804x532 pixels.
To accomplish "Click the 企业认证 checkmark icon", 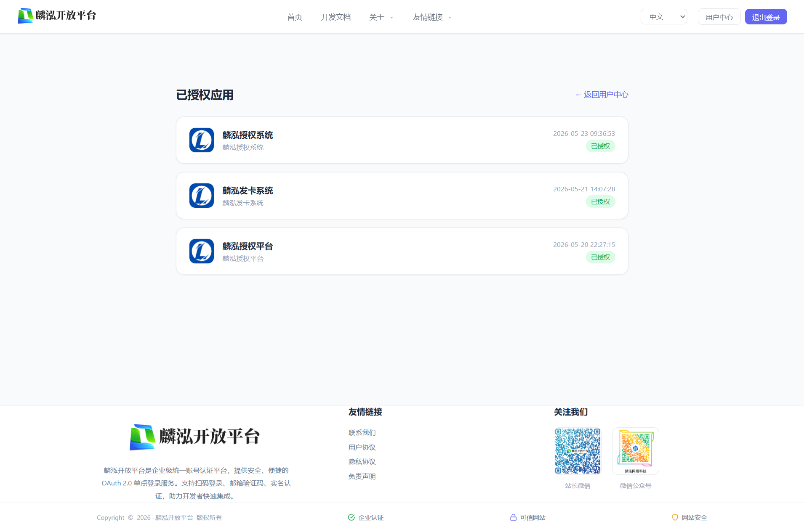I will 351,517.
